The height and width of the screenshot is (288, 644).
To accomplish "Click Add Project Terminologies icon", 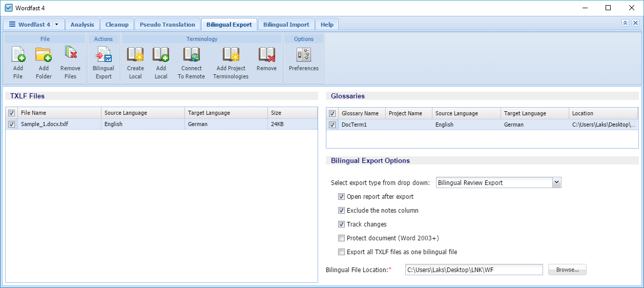I will (231, 54).
